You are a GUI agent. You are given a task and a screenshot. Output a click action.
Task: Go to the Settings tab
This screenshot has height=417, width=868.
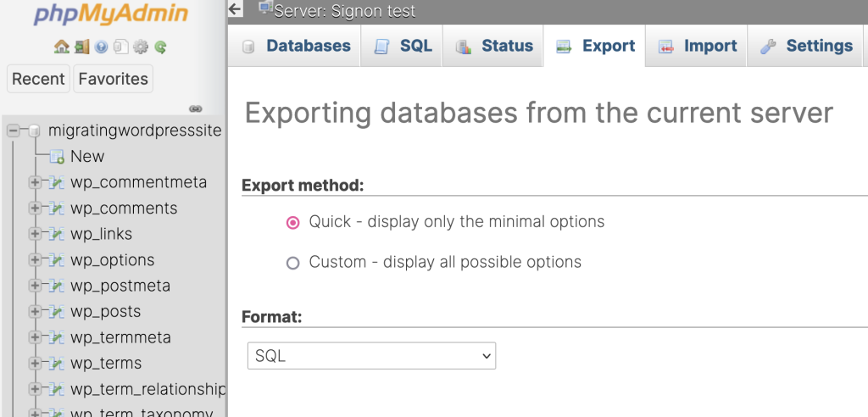tap(805, 46)
